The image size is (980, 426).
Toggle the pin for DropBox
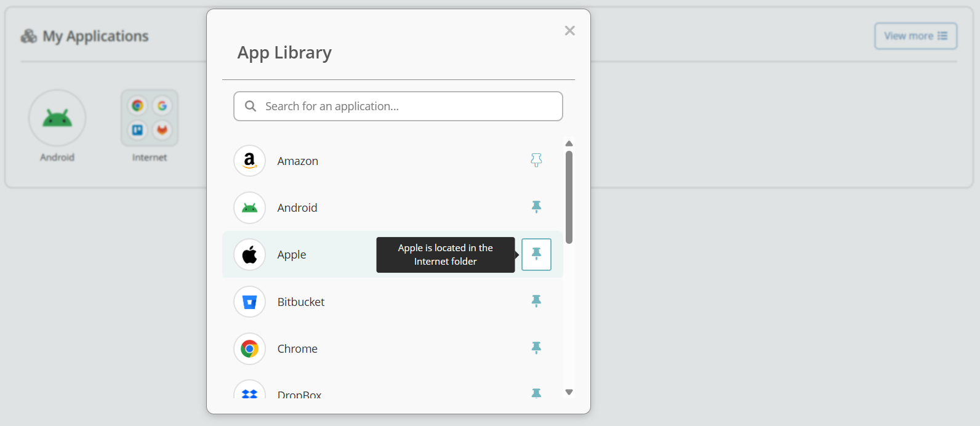click(536, 393)
